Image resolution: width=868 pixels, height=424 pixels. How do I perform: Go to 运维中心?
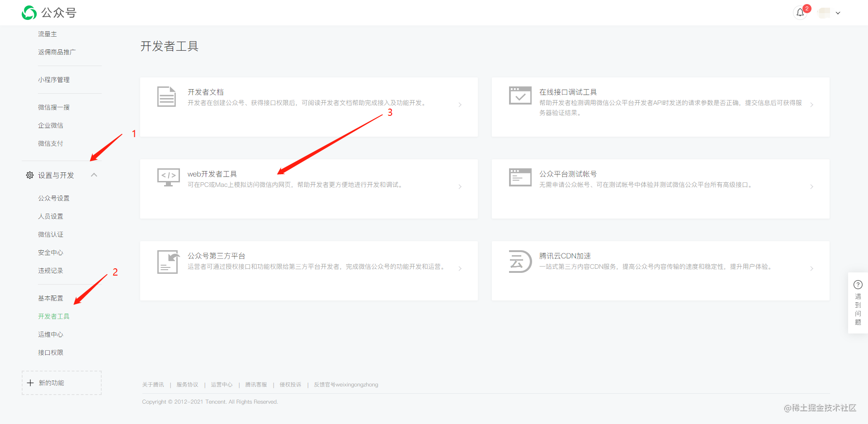coord(51,334)
